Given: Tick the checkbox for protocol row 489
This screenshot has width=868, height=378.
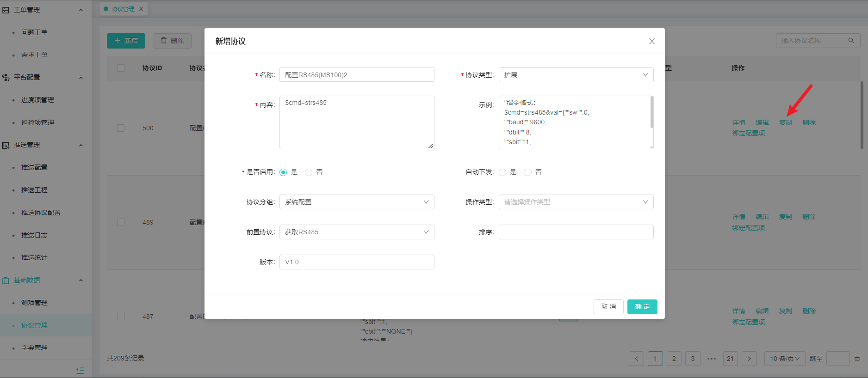Looking at the screenshot, I should click(121, 222).
